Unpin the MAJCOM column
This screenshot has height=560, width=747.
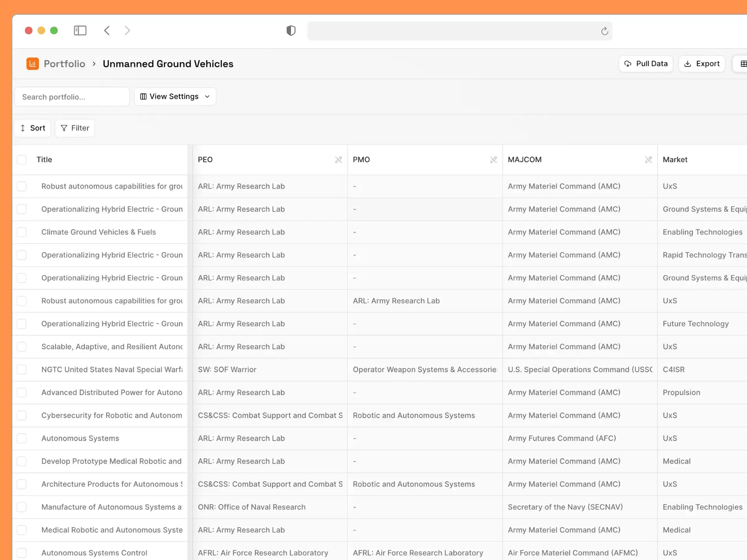click(648, 160)
